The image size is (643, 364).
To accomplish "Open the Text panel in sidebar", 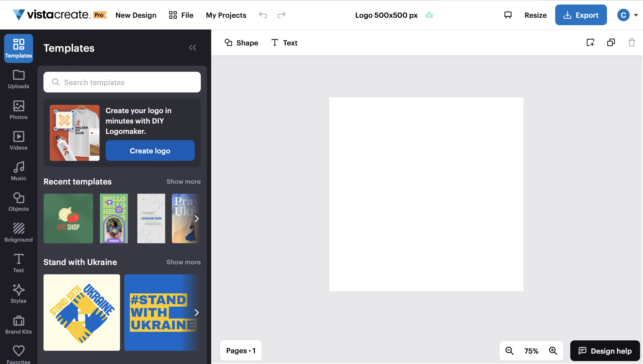I will point(18,263).
